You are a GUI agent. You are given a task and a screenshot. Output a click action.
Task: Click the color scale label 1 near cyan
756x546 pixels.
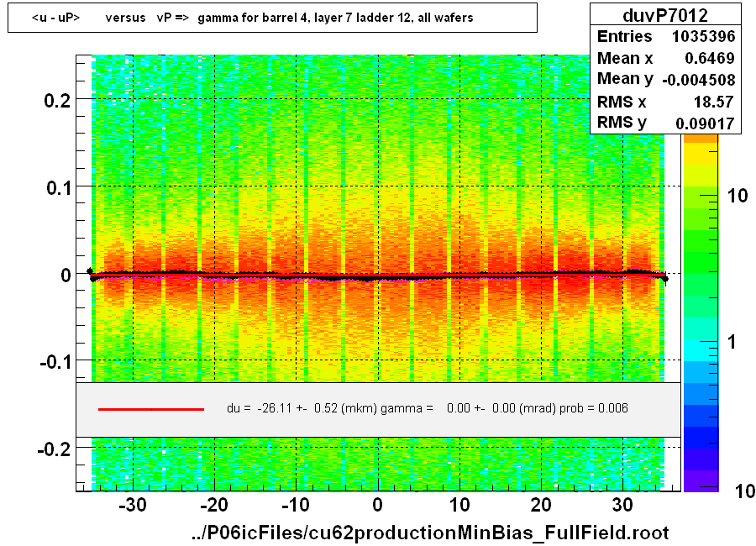tap(731, 342)
